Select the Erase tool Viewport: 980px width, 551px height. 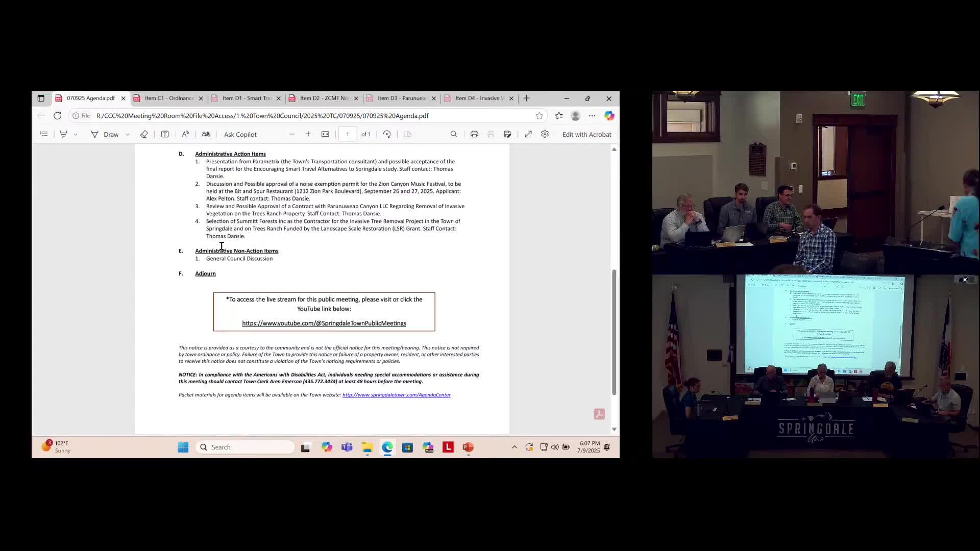(144, 134)
